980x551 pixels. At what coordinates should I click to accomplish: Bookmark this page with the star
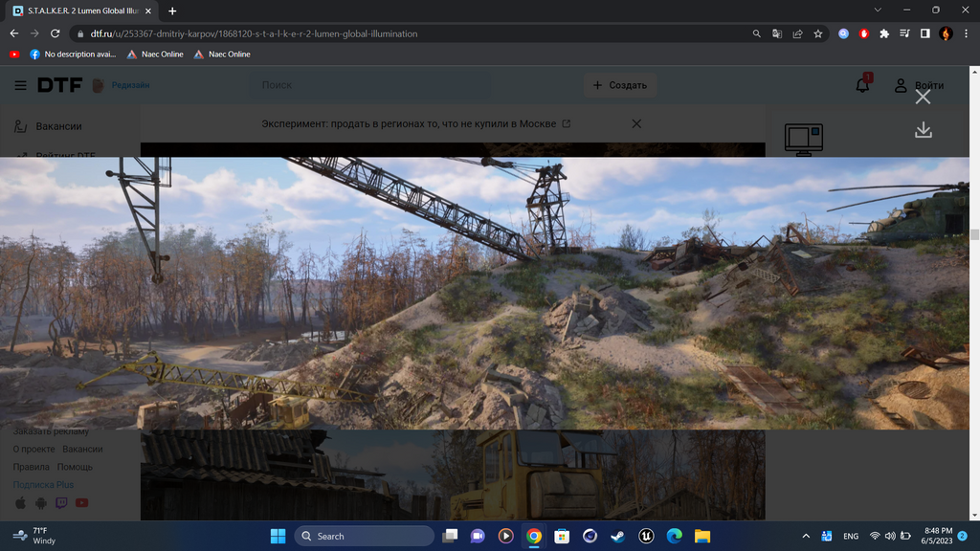pyautogui.click(x=818, y=33)
